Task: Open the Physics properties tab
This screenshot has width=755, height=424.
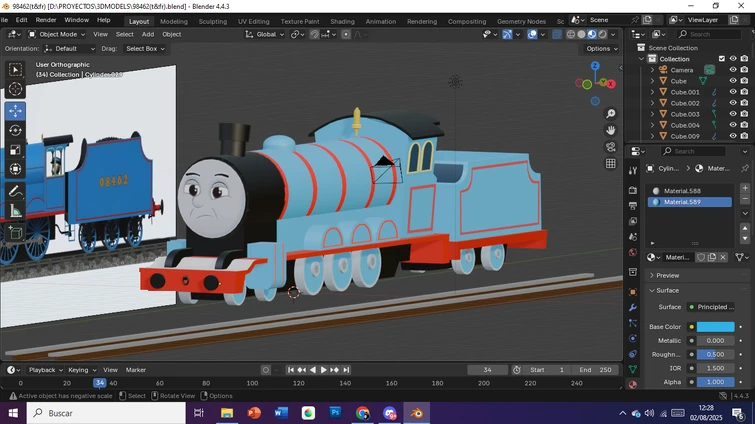Action: pyautogui.click(x=633, y=338)
